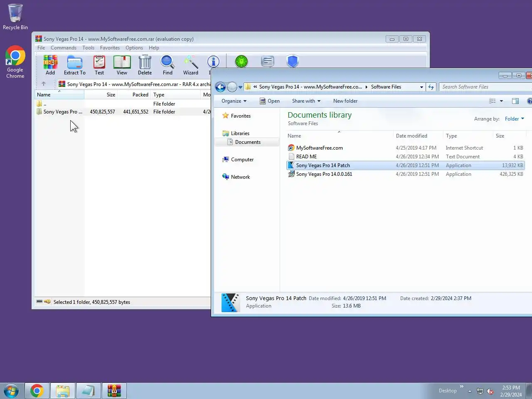Go up one level with WinRAR up arrow

(x=43, y=84)
